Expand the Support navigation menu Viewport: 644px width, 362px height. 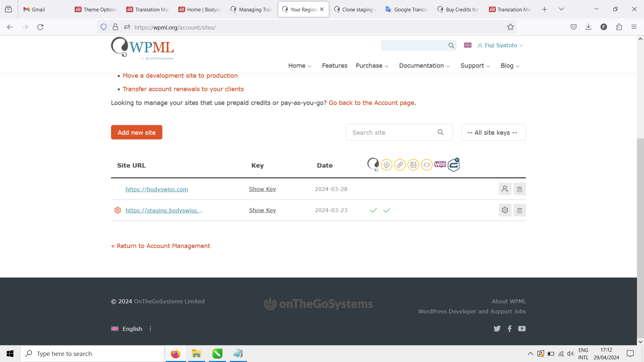475,66
